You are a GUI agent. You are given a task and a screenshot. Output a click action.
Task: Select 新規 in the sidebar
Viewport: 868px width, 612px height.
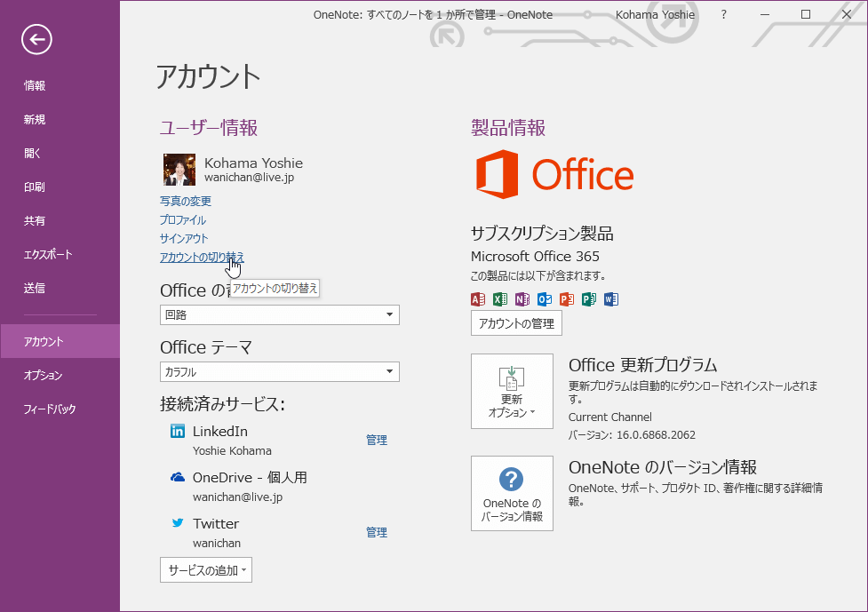pyautogui.click(x=60, y=120)
